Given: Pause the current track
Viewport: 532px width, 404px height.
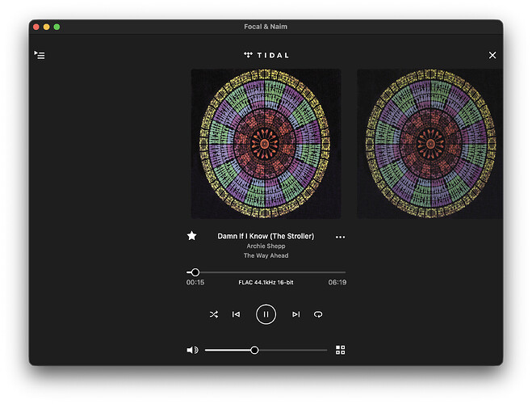Looking at the screenshot, I should pyautogui.click(x=266, y=314).
